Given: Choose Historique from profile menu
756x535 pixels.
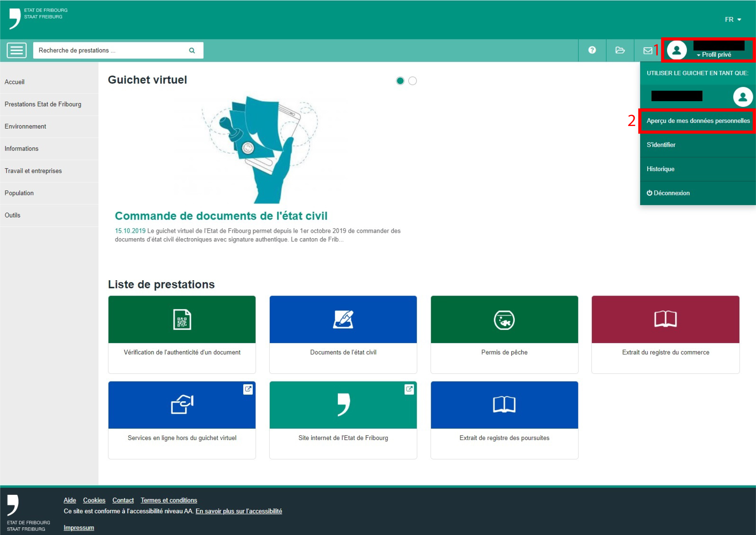Looking at the screenshot, I should point(660,169).
